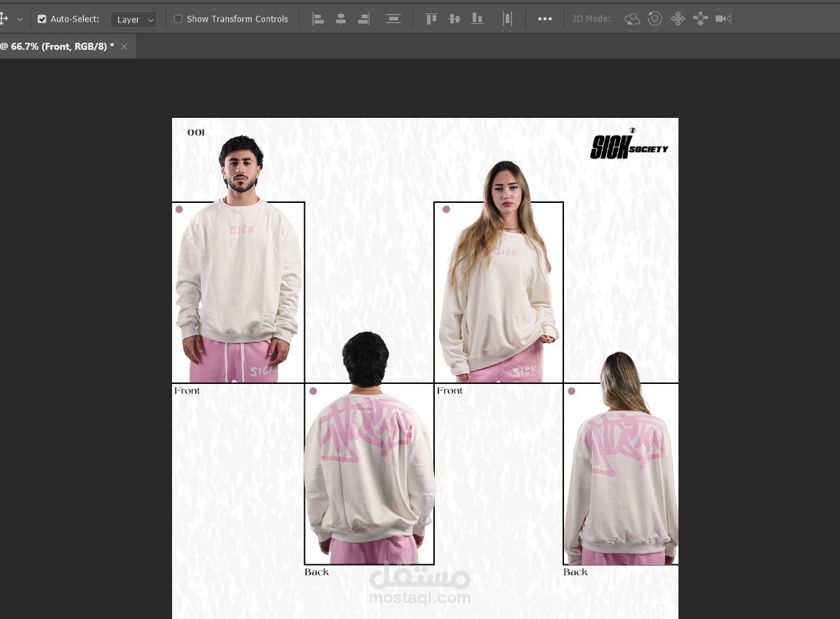Click the Move tool icon in options bar
The width and height of the screenshot is (840, 619).
click(x=4, y=19)
